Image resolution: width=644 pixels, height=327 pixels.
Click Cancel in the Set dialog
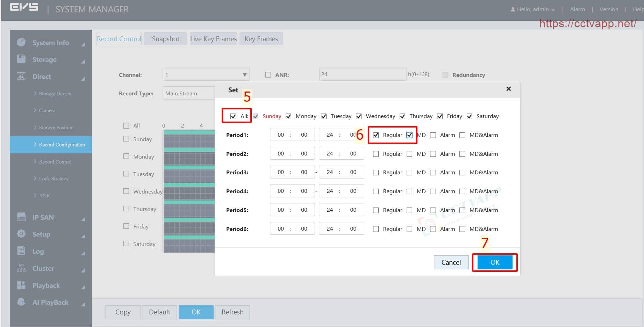[451, 262]
